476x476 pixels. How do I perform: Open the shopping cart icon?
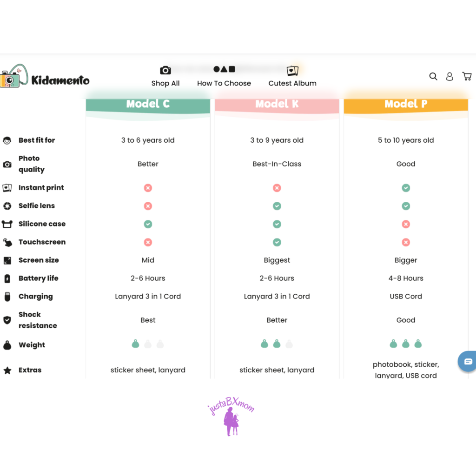coord(467,76)
